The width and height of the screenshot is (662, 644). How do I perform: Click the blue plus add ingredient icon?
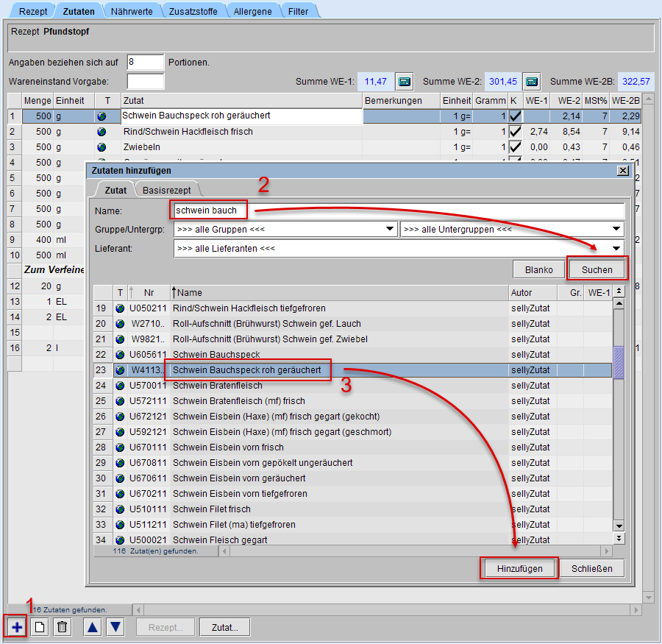click(16, 627)
